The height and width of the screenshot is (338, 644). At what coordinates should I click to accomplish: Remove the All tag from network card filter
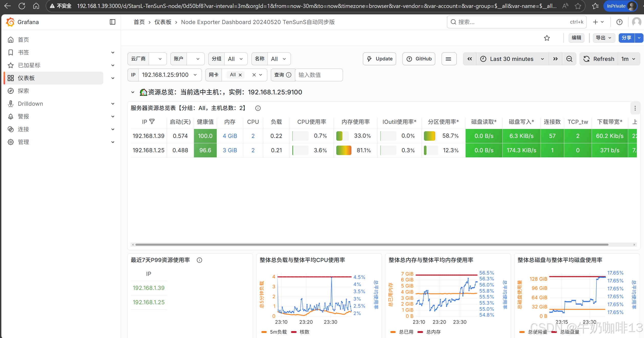click(240, 75)
